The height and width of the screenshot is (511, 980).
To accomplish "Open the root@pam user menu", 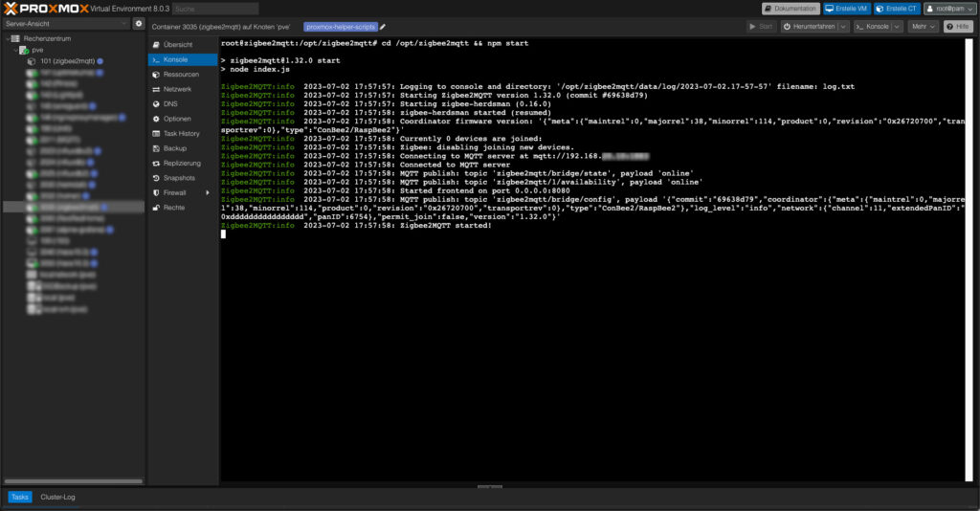I will pos(949,9).
